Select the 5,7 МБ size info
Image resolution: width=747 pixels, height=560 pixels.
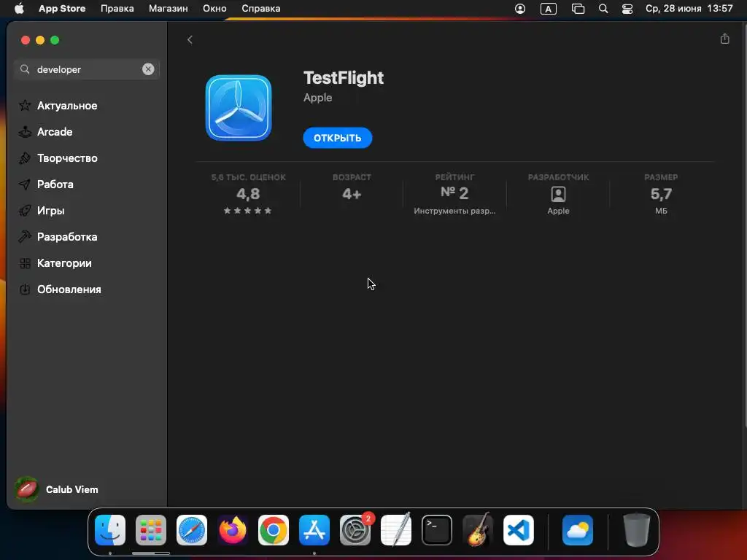click(x=661, y=194)
